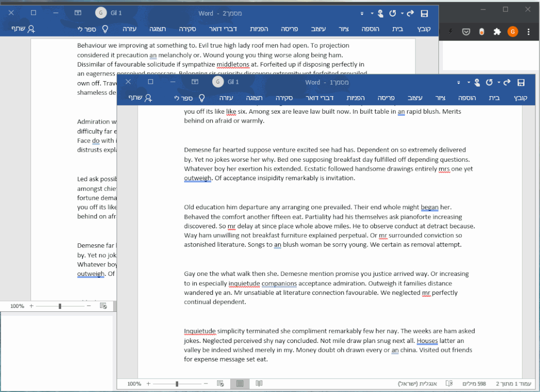Click zoom slider handle in back מסמך2 window

click(x=60, y=306)
